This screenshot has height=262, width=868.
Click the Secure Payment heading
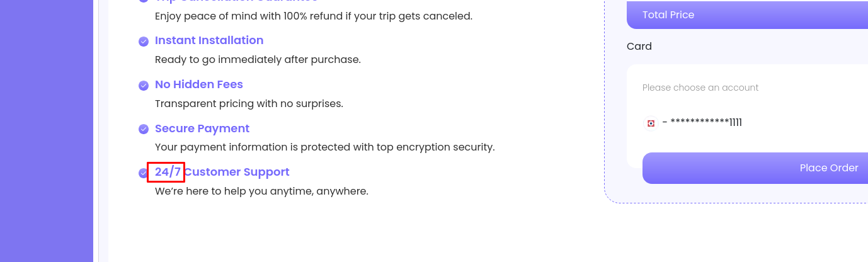[x=202, y=128]
